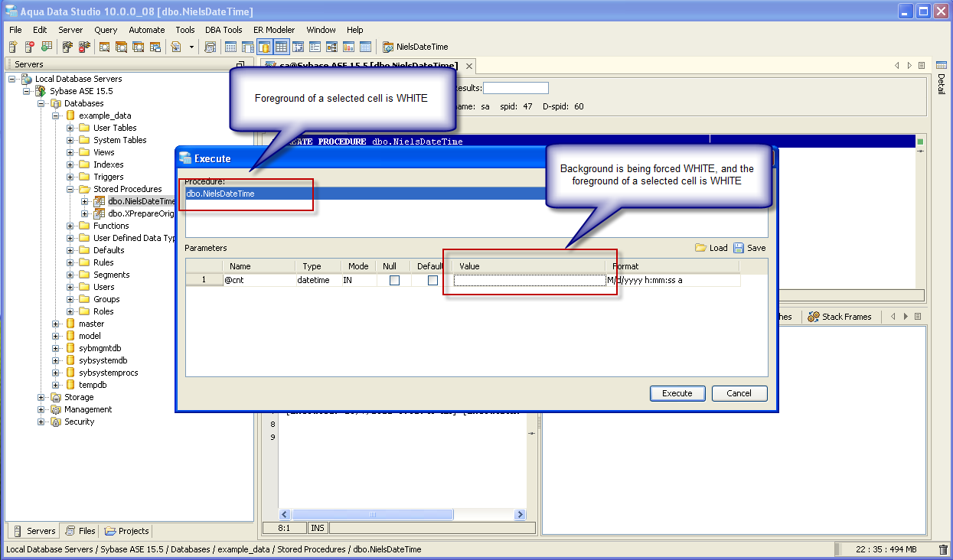
Task: Switch to the Files bottom tab
Action: coord(80,531)
